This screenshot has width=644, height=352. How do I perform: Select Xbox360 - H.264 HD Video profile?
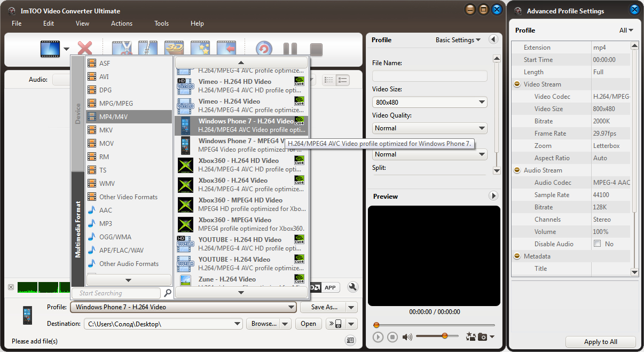tap(241, 165)
